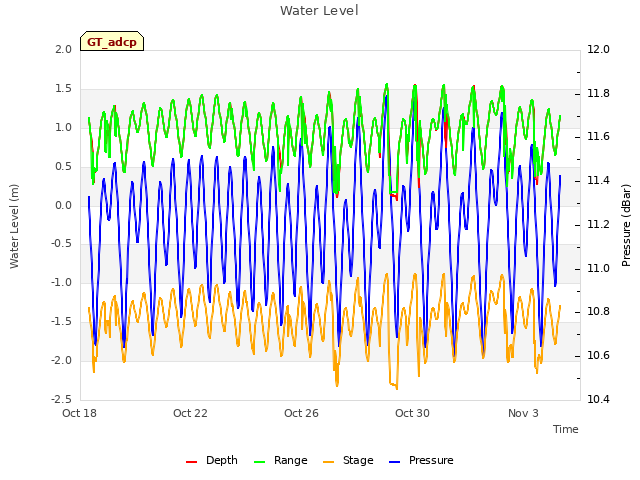
Task: Click the -1.5 water level tick label
Action: [x=61, y=322]
